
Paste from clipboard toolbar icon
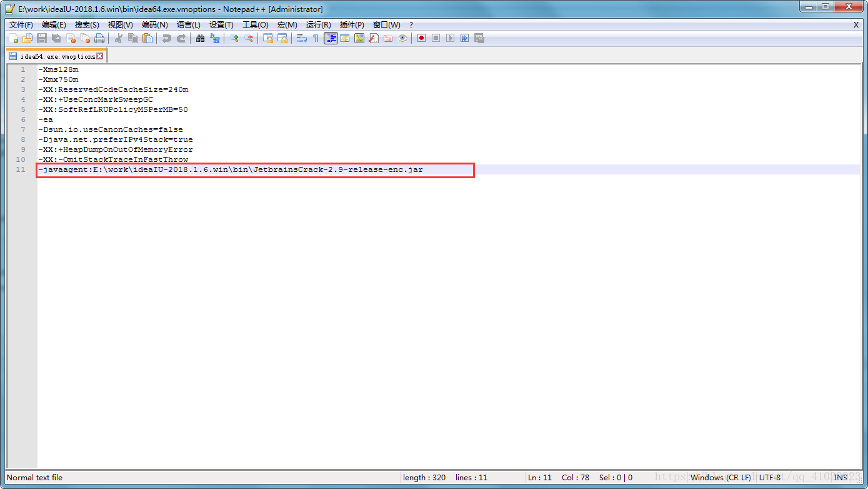147,38
